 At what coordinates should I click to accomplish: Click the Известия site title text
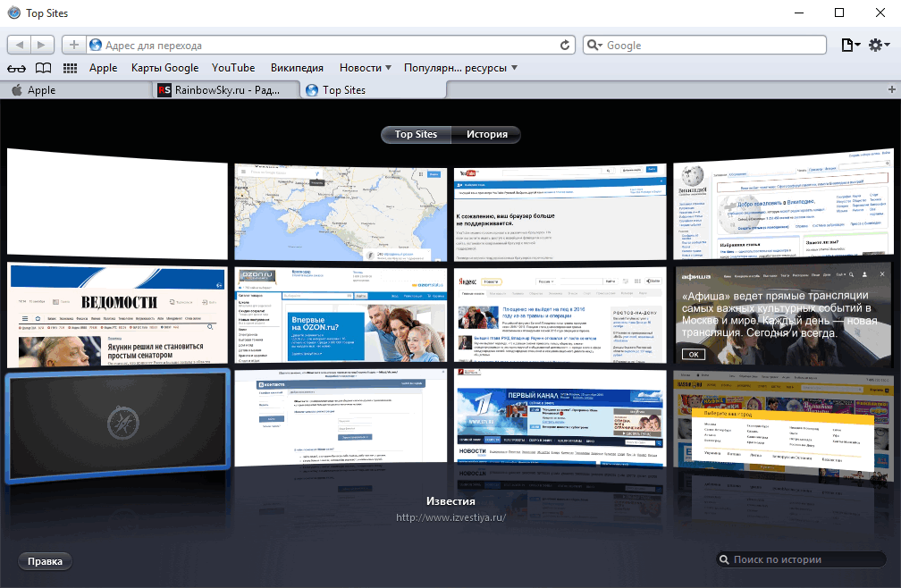pos(450,500)
